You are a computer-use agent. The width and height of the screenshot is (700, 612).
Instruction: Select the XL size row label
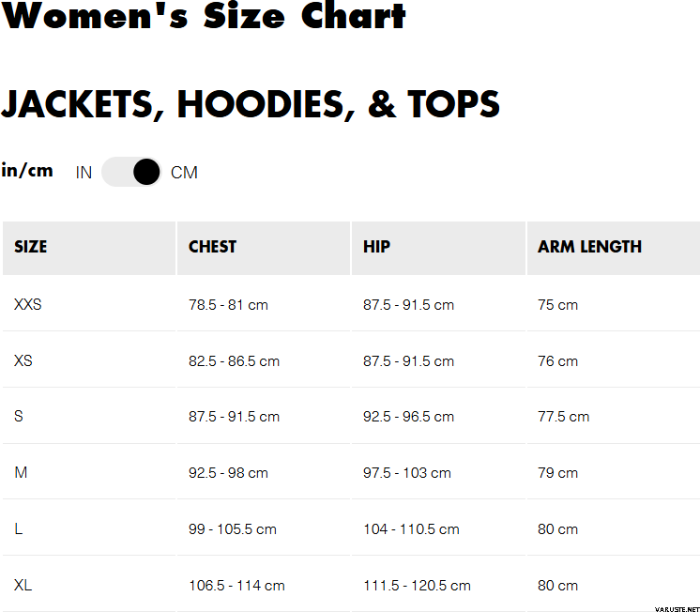23,586
